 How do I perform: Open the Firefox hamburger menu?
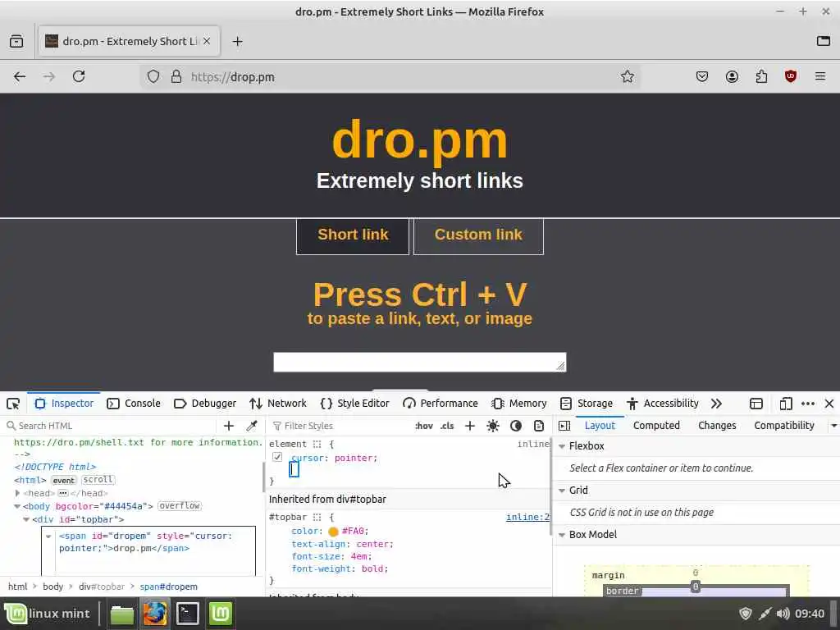click(x=820, y=76)
